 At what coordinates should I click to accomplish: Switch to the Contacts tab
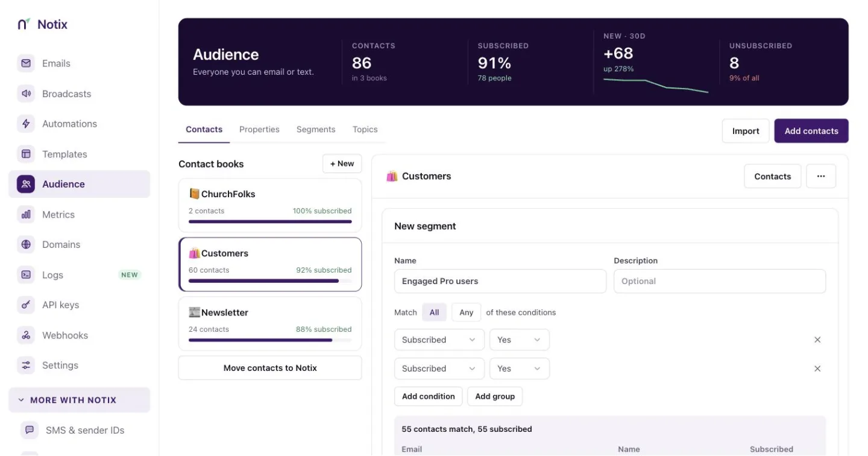(x=204, y=130)
